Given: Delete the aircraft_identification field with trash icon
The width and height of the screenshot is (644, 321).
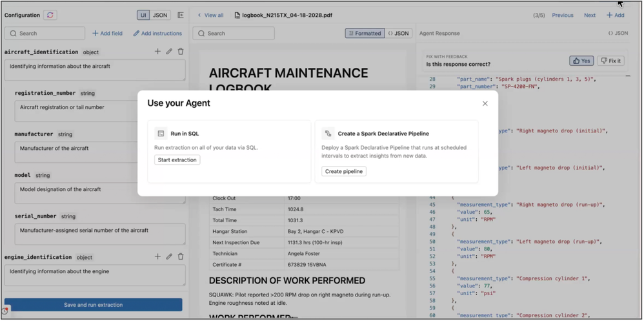Looking at the screenshot, I should click(x=181, y=52).
